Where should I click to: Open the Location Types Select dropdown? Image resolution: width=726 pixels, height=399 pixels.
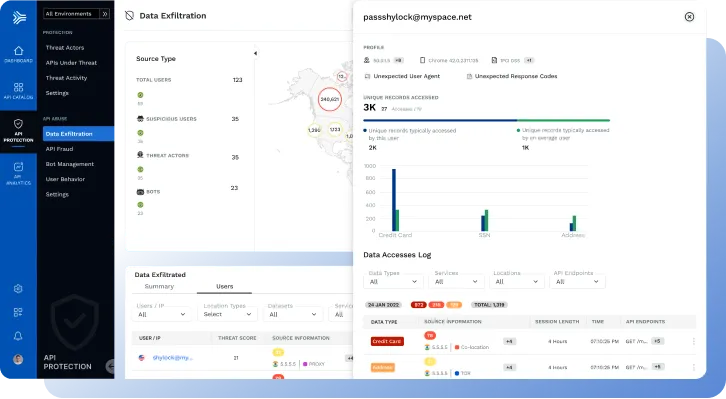pos(227,314)
